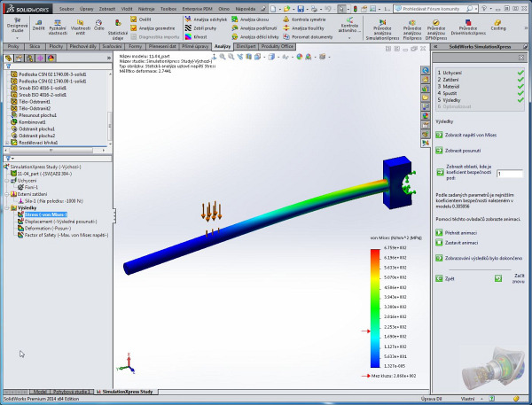The height and width of the screenshot is (405, 532).
Task: Toggle Zebří pruhy zebra stripes
Action: pos(200,28)
